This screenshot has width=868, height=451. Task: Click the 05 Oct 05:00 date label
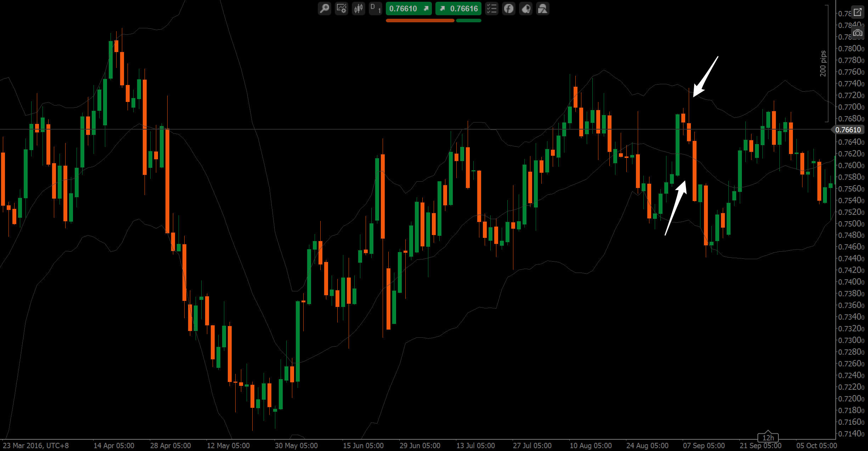(817, 446)
